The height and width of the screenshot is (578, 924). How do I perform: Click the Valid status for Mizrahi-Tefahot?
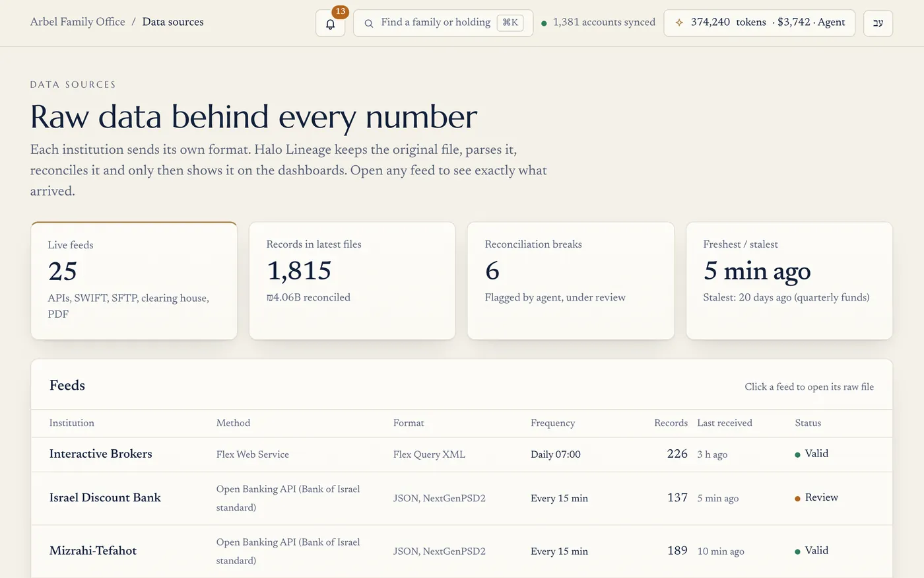pos(812,550)
